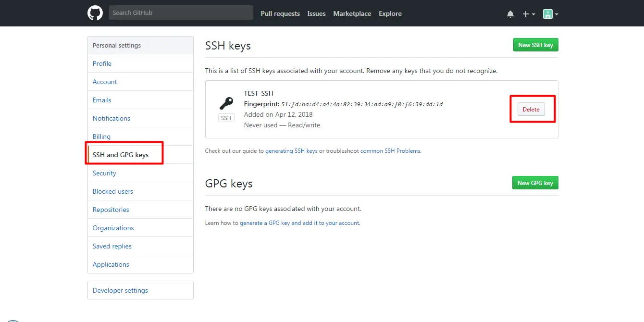Click the SSH keys heading
This screenshot has width=644, height=322.
[x=228, y=46]
